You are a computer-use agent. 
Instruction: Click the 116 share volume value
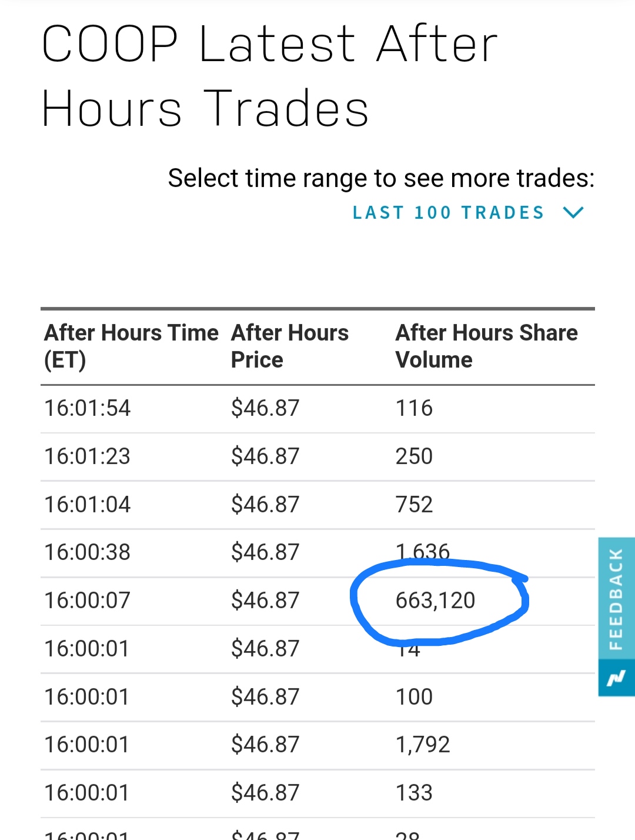(x=414, y=408)
